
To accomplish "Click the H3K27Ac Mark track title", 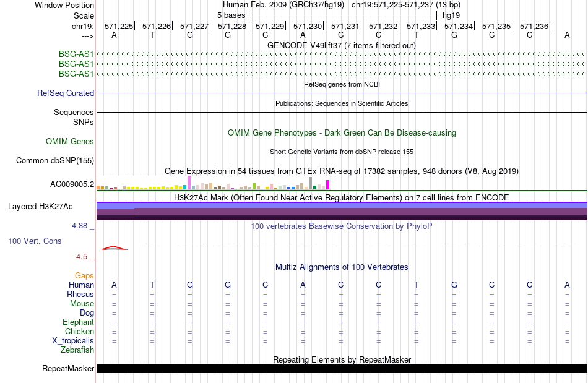I will point(342,197).
